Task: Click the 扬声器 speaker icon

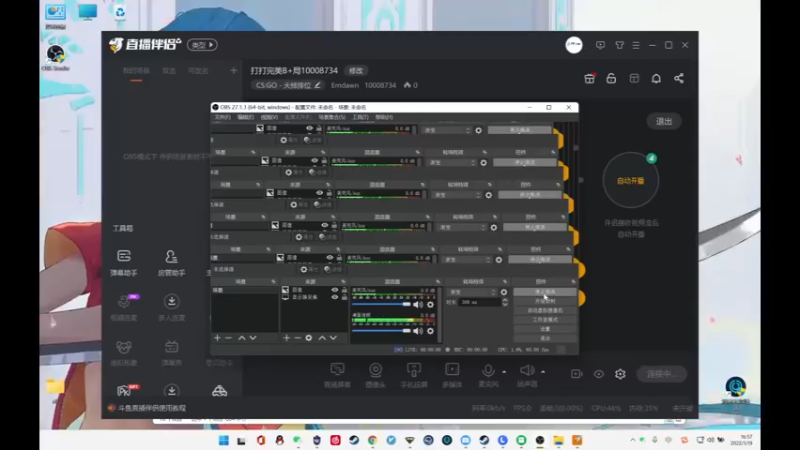Action: click(x=527, y=370)
